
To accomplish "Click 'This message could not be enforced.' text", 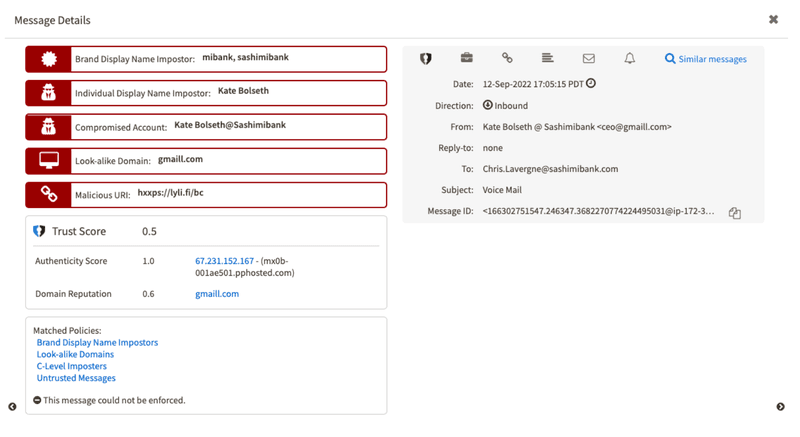I will [114, 400].
